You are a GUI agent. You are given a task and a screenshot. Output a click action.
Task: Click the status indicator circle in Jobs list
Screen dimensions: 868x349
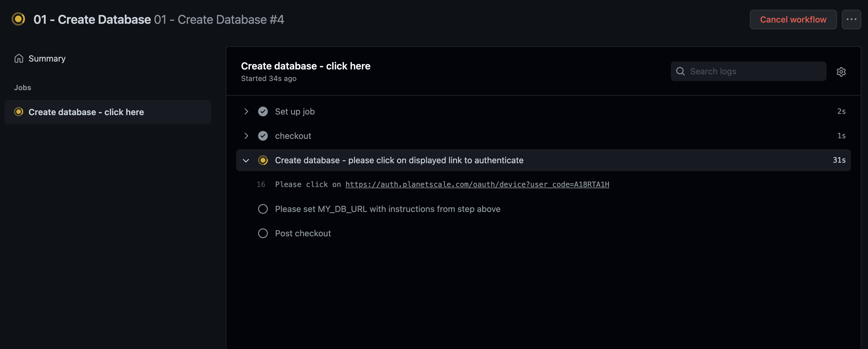(19, 112)
